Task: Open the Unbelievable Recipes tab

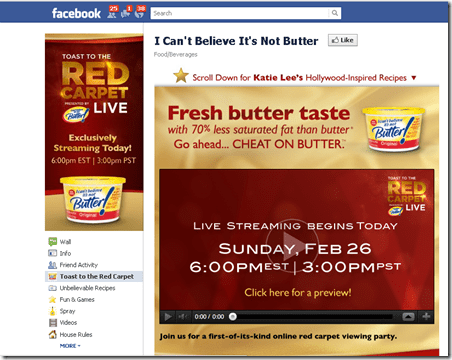Action: [x=87, y=288]
